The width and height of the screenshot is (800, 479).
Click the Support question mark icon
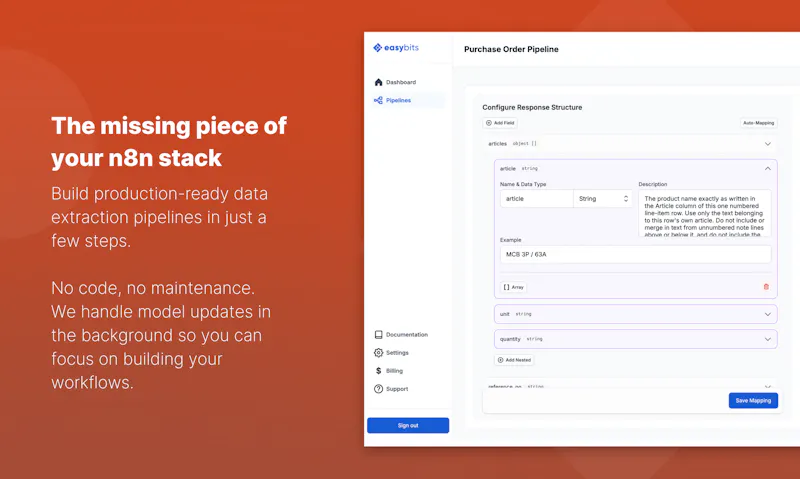click(x=378, y=389)
